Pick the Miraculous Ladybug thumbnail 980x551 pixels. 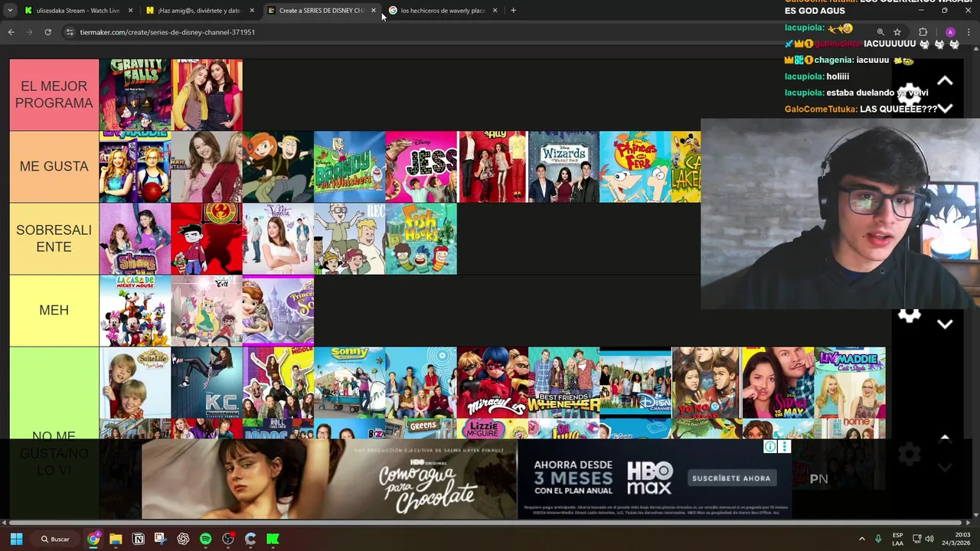[492, 383]
